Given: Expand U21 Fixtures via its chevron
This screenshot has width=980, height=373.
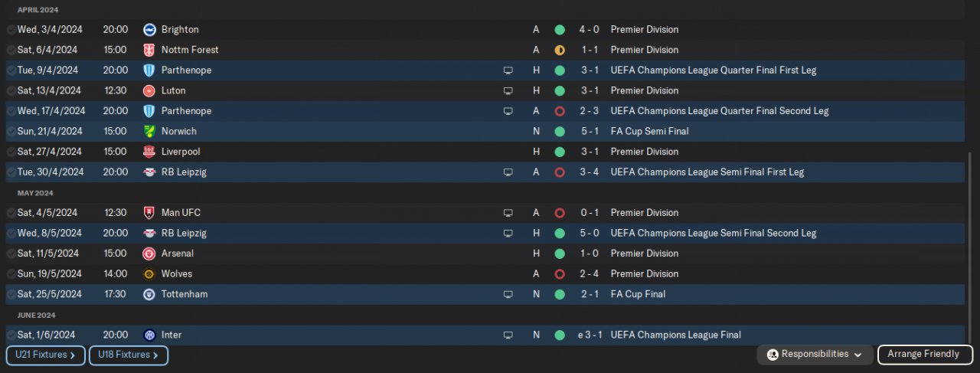Looking at the screenshot, I should [73, 355].
